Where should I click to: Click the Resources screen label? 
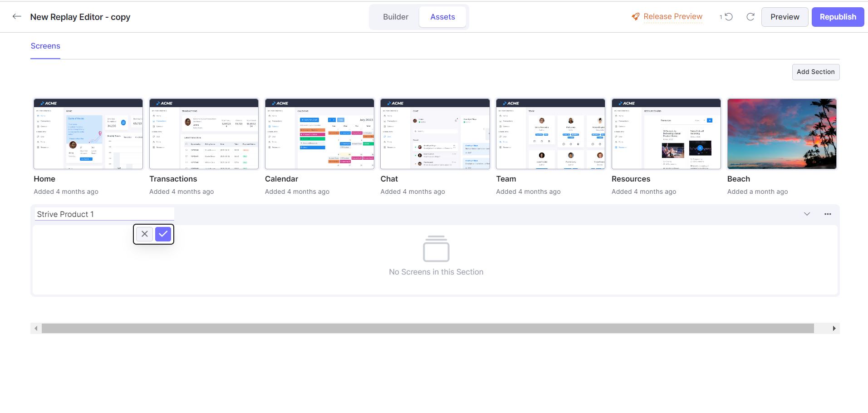point(631,179)
